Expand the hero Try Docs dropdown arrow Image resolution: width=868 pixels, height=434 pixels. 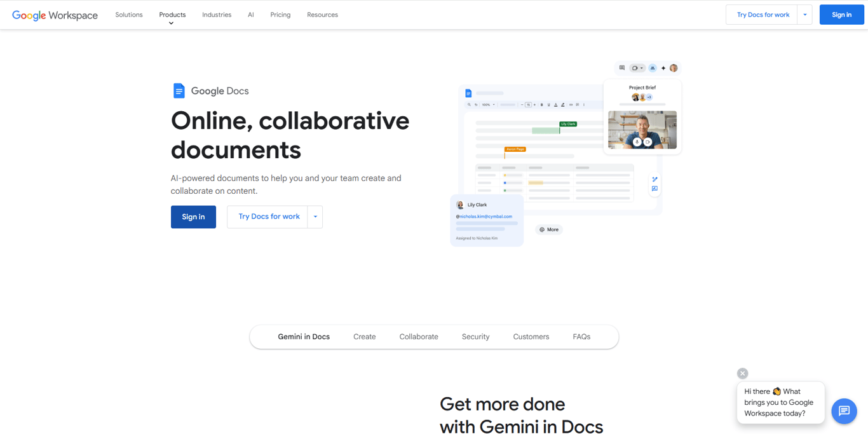[x=315, y=217]
